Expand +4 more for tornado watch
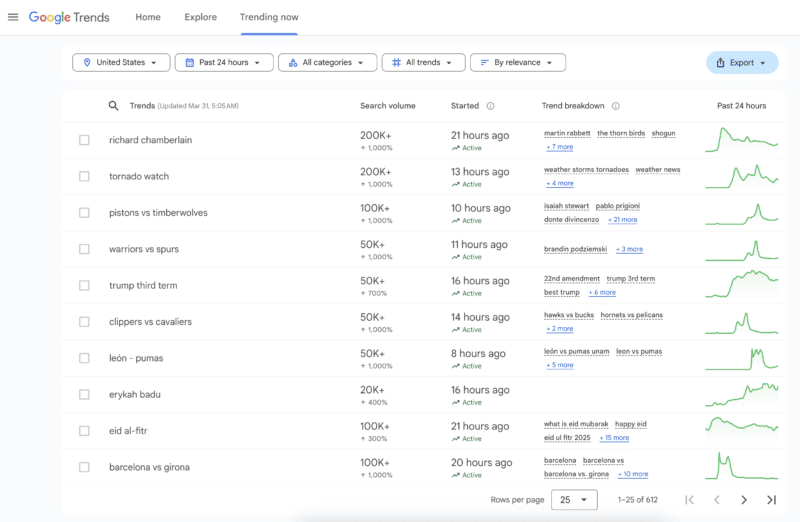 tap(560, 183)
